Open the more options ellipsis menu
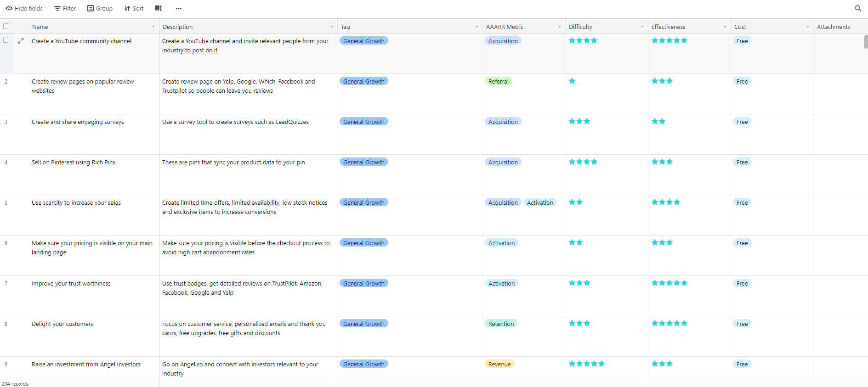Screen dimensions: 868x387 pos(179,8)
